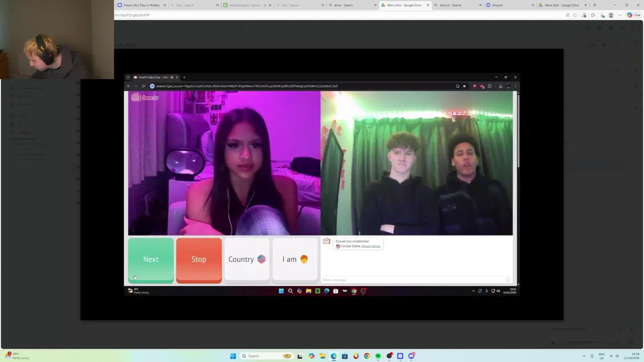Open tab search dropdown in OmeTV window
This screenshot has height=362, width=644.
coord(128,77)
